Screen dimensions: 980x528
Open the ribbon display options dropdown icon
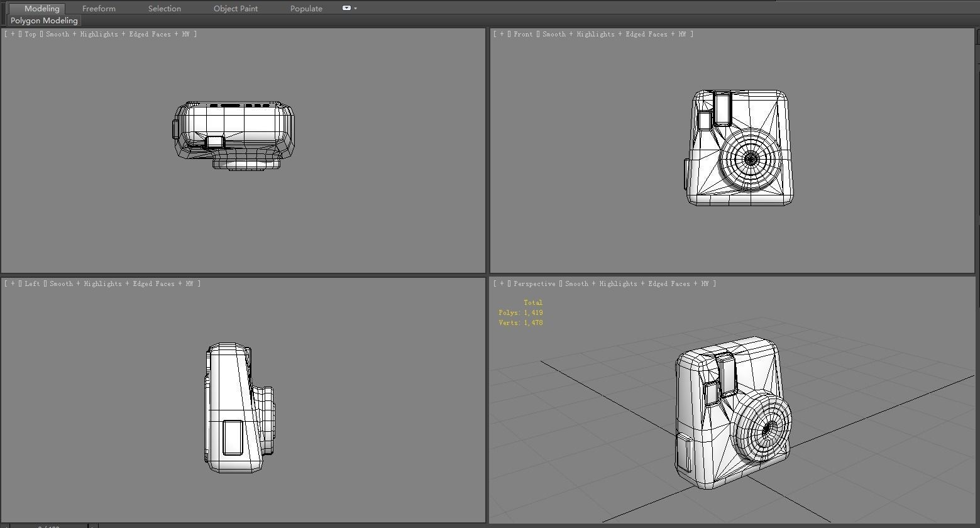tap(349, 8)
